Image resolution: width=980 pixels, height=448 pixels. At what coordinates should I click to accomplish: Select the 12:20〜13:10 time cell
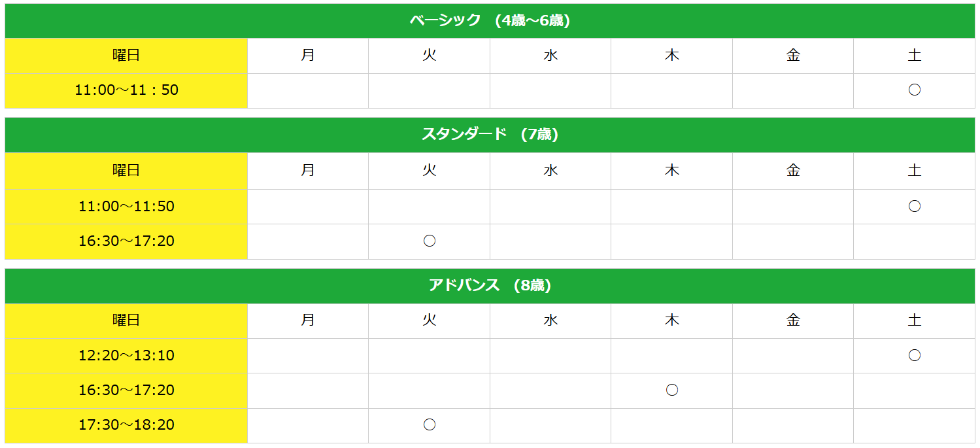(x=126, y=356)
